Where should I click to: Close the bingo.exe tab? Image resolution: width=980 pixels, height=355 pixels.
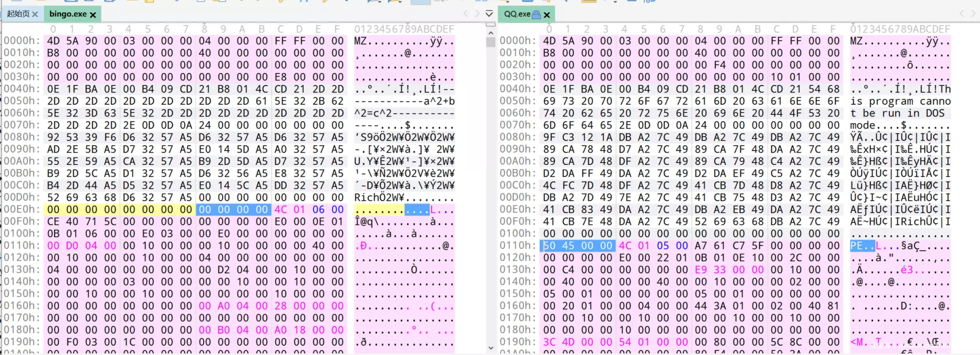tap(93, 14)
